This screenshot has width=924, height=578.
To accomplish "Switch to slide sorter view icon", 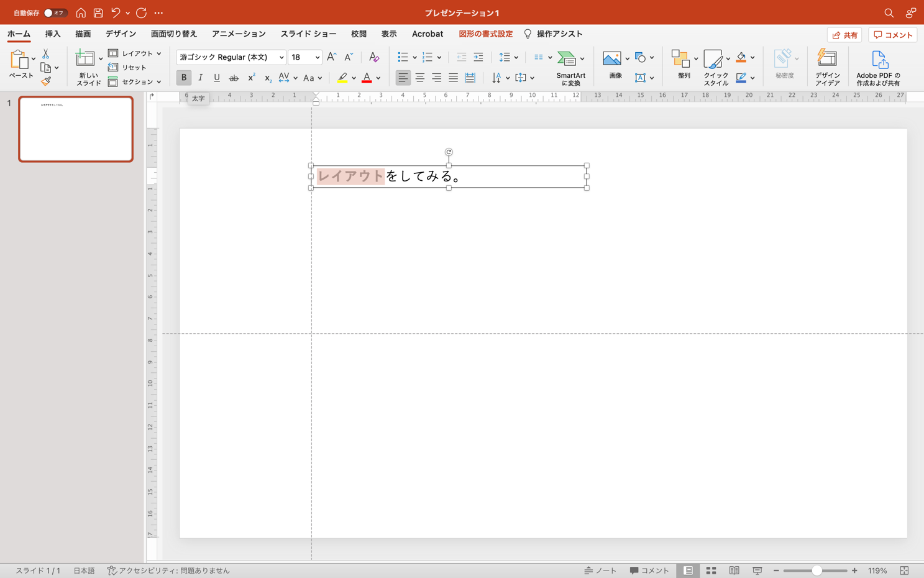I will (x=711, y=571).
